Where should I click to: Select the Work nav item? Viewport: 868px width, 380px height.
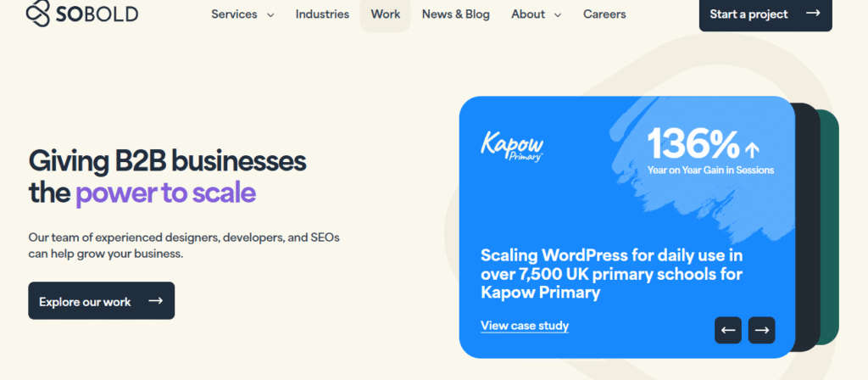(x=386, y=14)
